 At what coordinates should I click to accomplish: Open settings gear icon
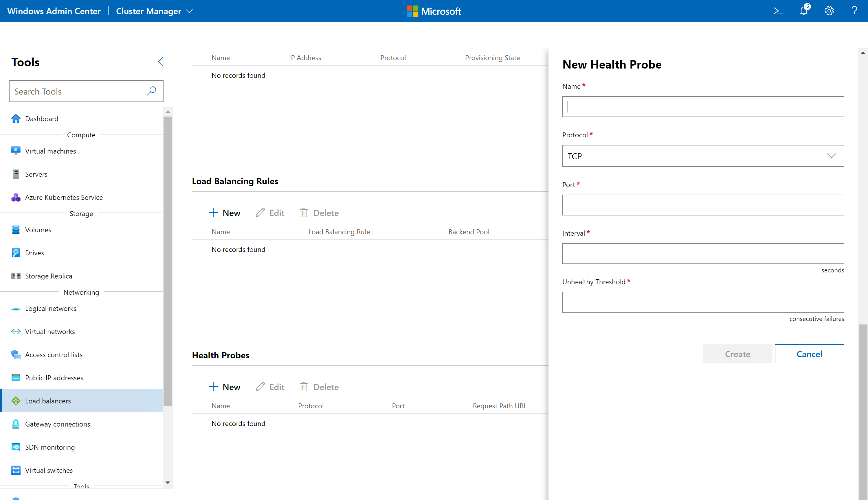tap(829, 11)
